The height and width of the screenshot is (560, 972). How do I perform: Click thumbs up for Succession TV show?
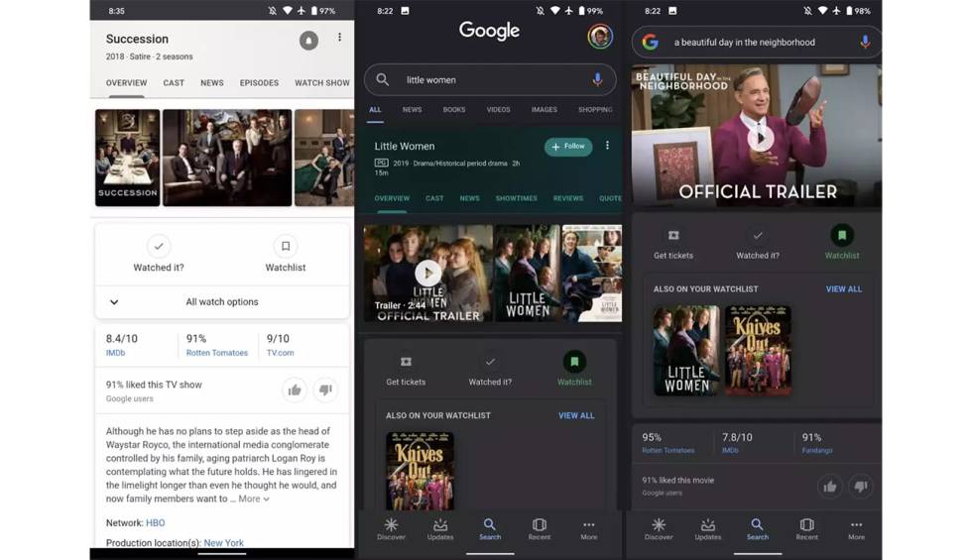click(295, 391)
